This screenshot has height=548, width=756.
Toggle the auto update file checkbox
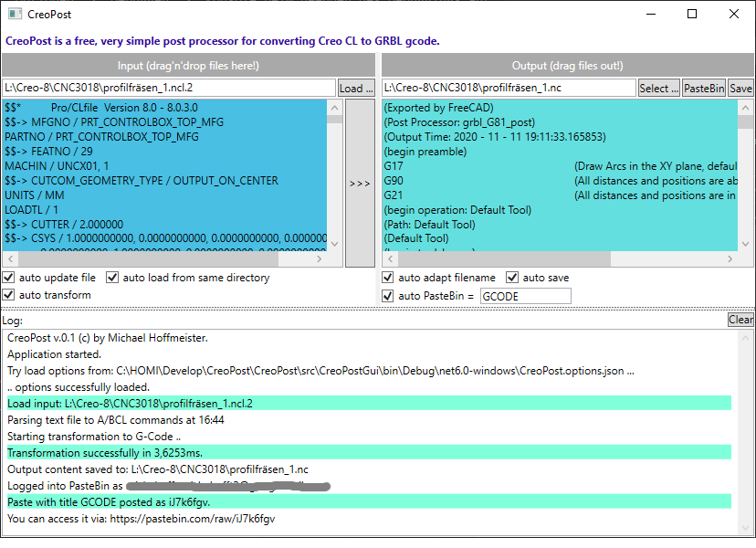9,278
